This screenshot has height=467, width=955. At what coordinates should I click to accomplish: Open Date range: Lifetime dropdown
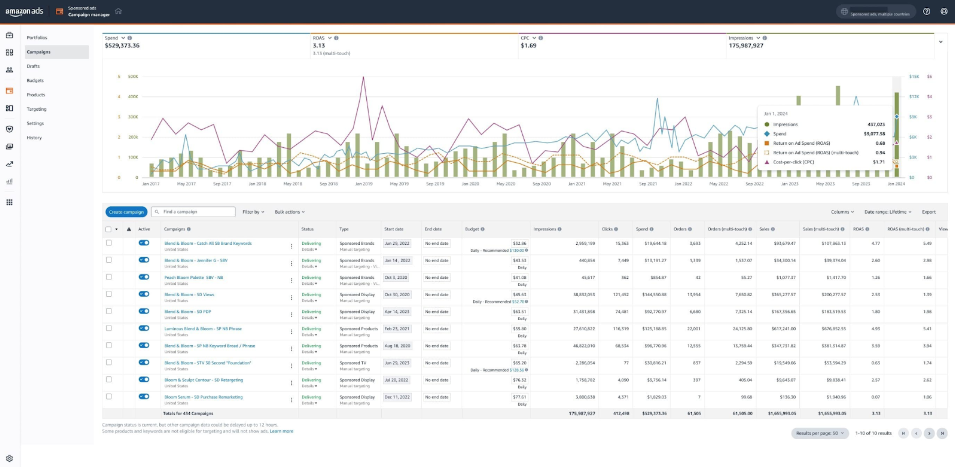[x=888, y=212]
